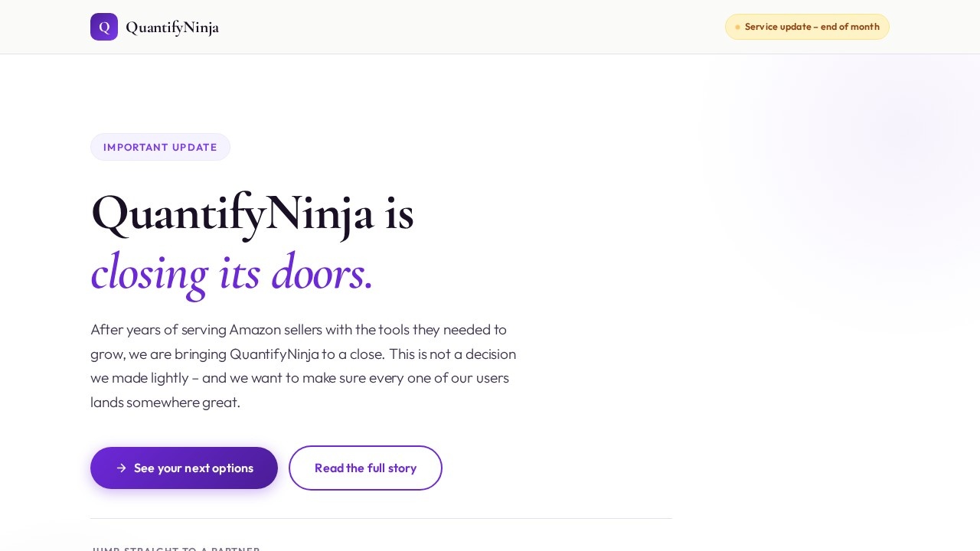Image resolution: width=980 pixels, height=551 pixels.
Task: Click the top navigation bar area
Action: (490, 27)
